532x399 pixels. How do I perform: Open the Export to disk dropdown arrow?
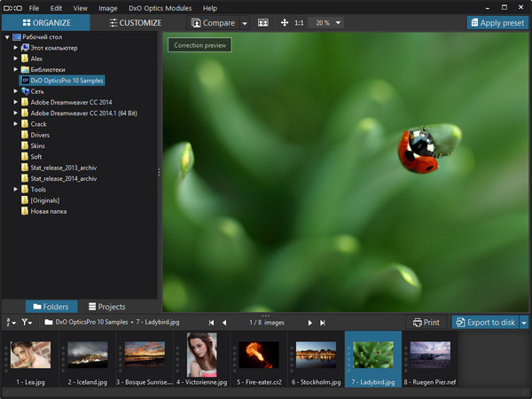pos(524,323)
